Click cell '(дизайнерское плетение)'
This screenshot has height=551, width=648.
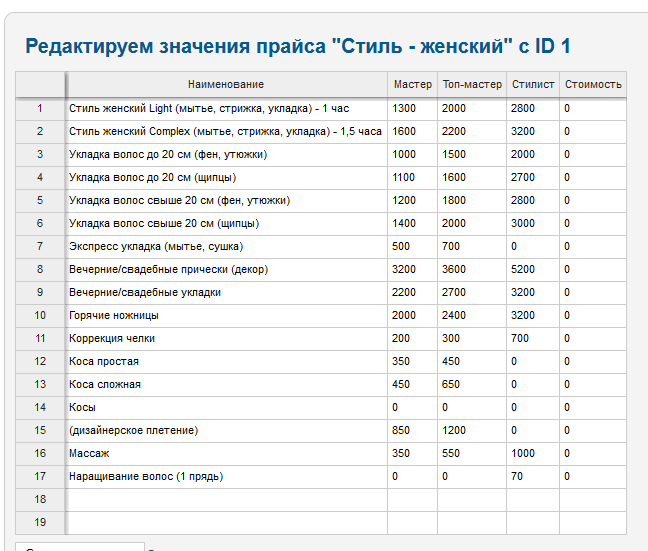coord(226,431)
